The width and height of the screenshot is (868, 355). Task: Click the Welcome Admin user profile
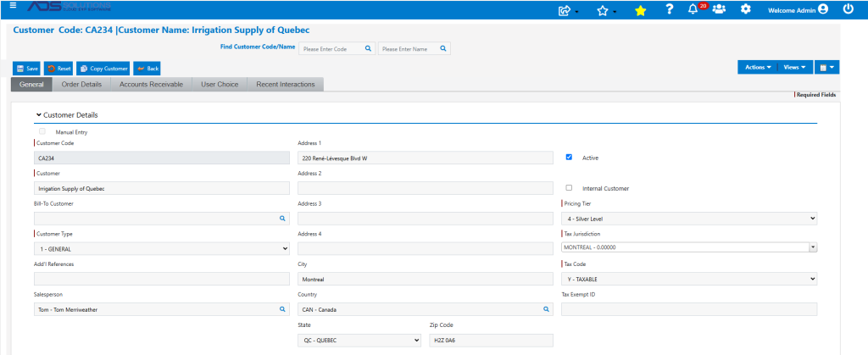798,9
